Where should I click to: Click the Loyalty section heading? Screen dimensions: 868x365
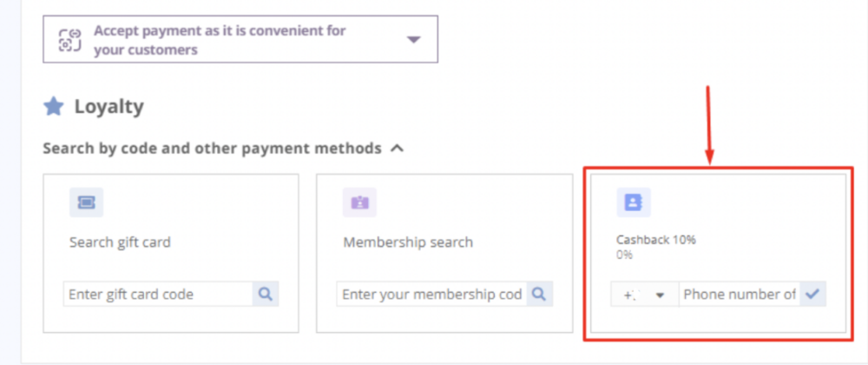coord(109,106)
